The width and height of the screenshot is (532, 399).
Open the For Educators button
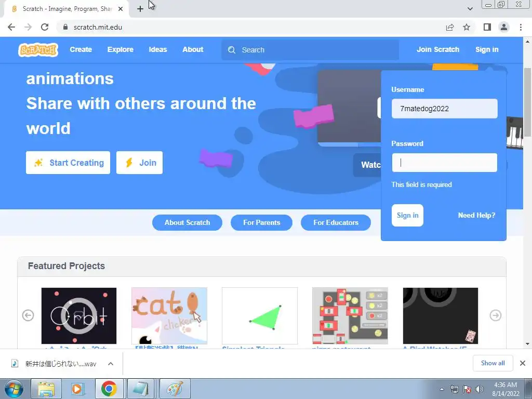pyautogui.click(x=336, y=222)
